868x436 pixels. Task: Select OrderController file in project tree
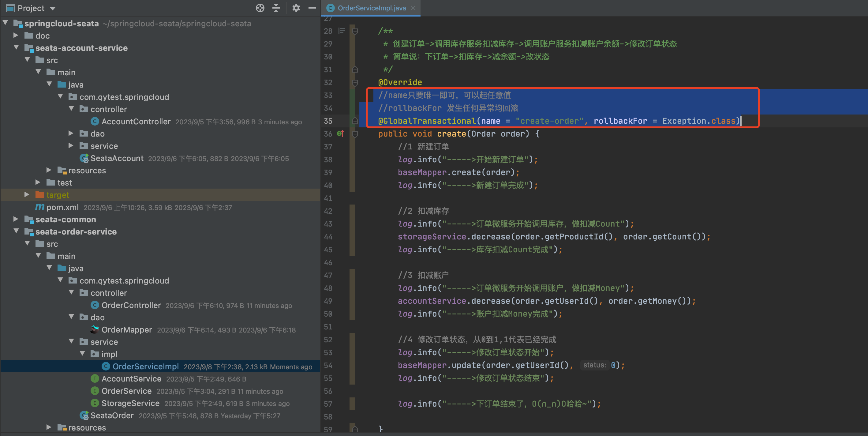pos(132,305)
